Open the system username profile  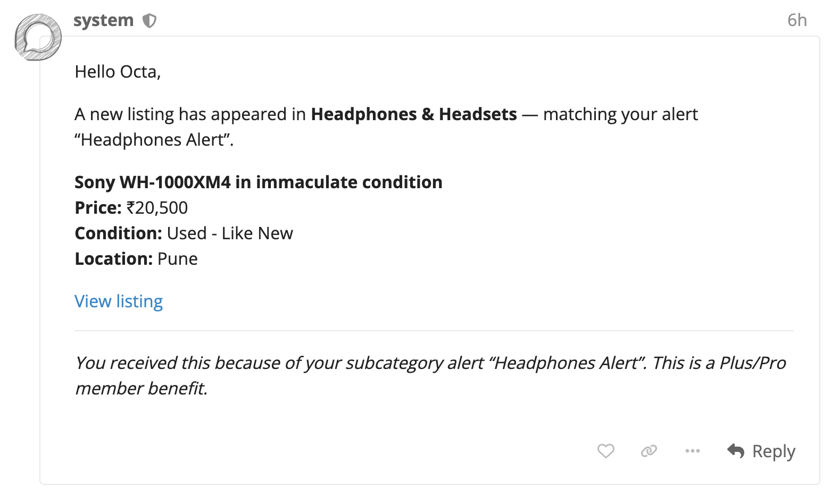point(103,20)
